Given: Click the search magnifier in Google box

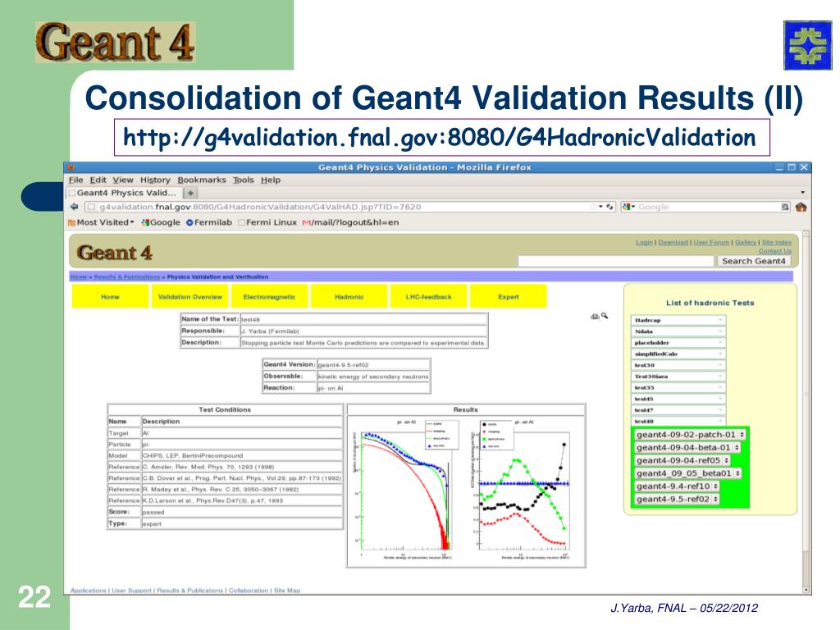Looking at the screenshot, I should [x=785, y=207].
